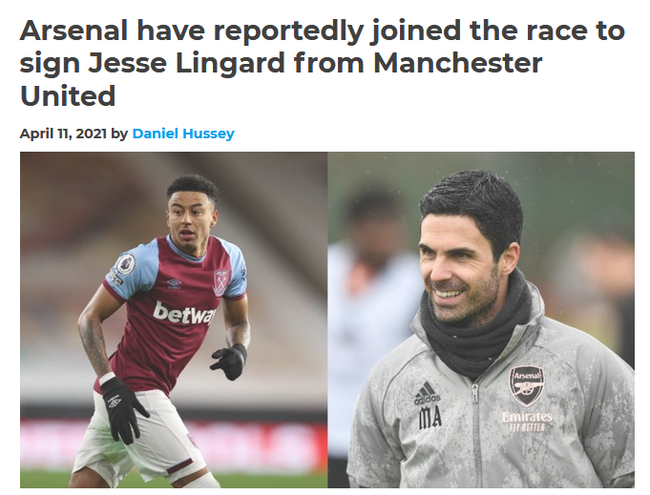The width and height of the screenshot is (650, 495).
Task: Click the jacket zipper on grey coat
Action: pos(476,433)
